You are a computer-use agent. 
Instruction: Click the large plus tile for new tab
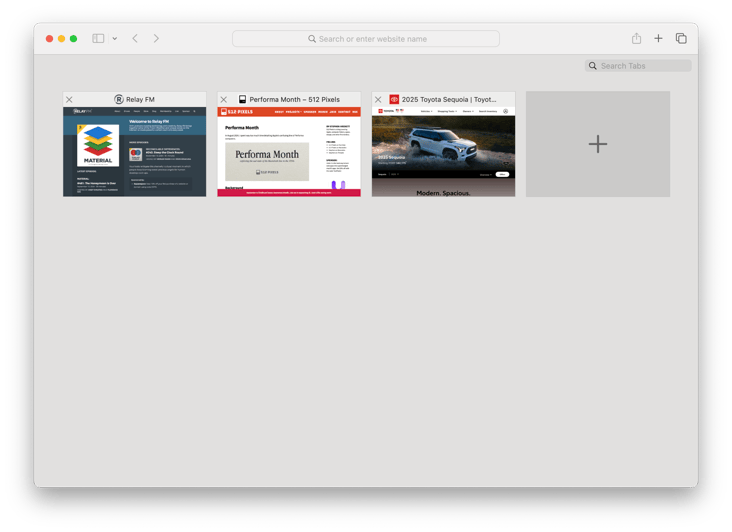(x=598, y=144)
